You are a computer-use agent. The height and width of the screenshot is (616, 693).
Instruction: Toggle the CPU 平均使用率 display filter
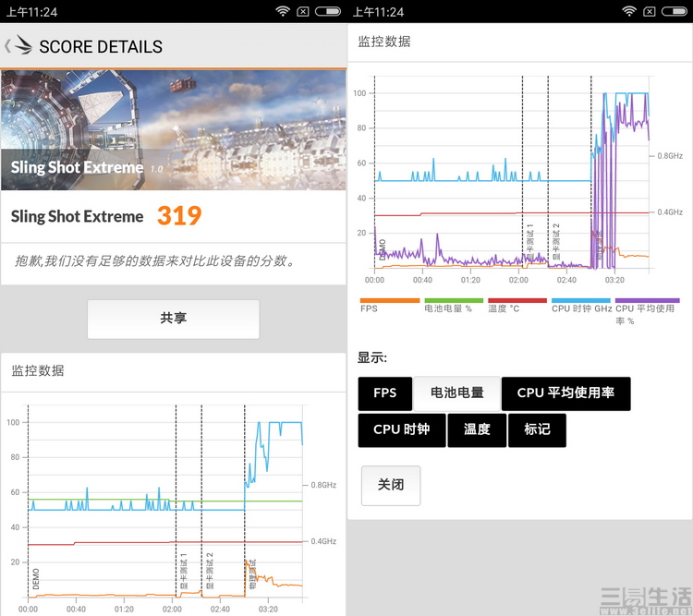pyautogui.click(x=565, y=393)
